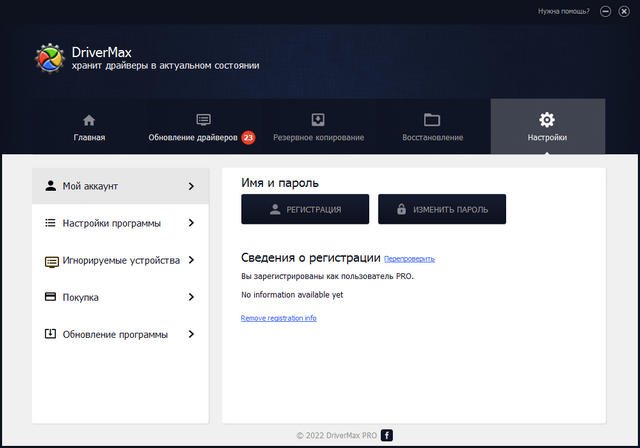Open Игнорируемые устройства menu item
Image resolution: width=640 pixels, height=448 pixels.
pyautogui.click(x=120, y=260)
